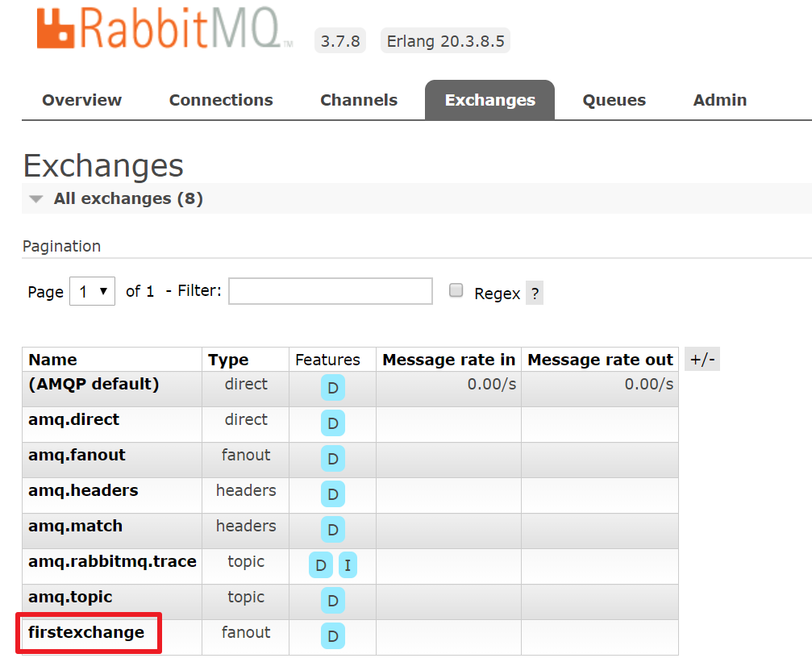Click the 3.7.8 version label
The height and width of the screenshot is (658, 812).
(x=340, y=41)
